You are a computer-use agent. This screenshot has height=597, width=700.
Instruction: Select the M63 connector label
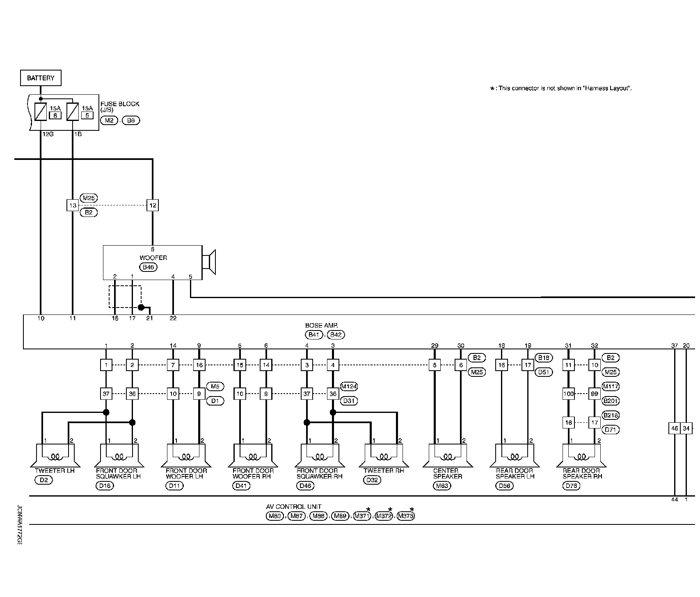[442, 486]
